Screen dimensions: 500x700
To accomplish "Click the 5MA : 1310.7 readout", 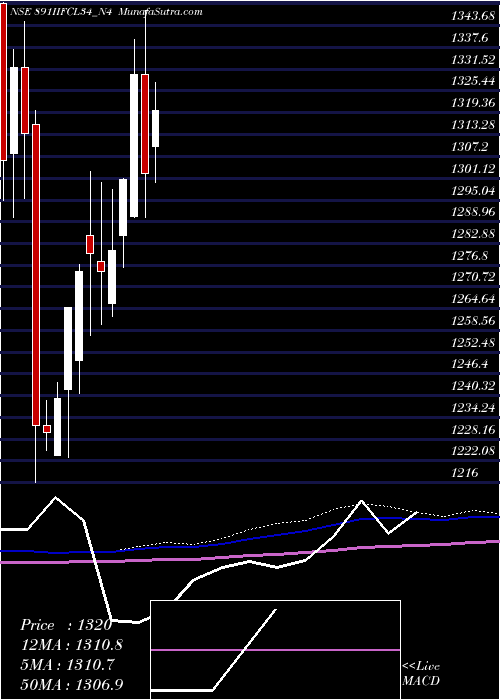I will (x=68, y=665).
